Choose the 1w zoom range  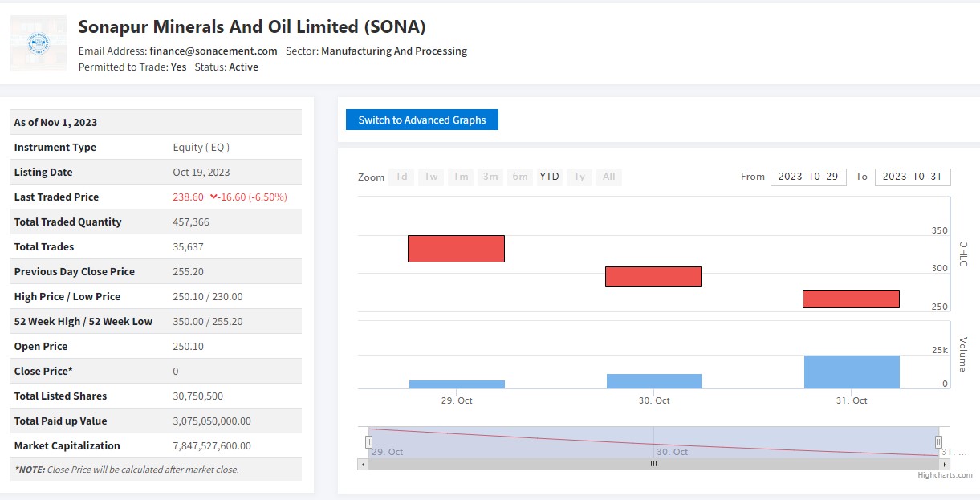click(431, 177)
